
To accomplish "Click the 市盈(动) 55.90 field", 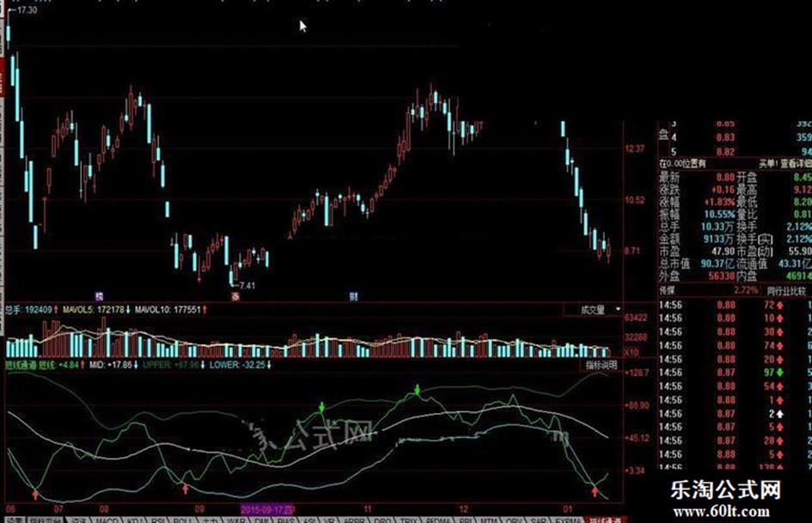I will (x=774, y=251).
